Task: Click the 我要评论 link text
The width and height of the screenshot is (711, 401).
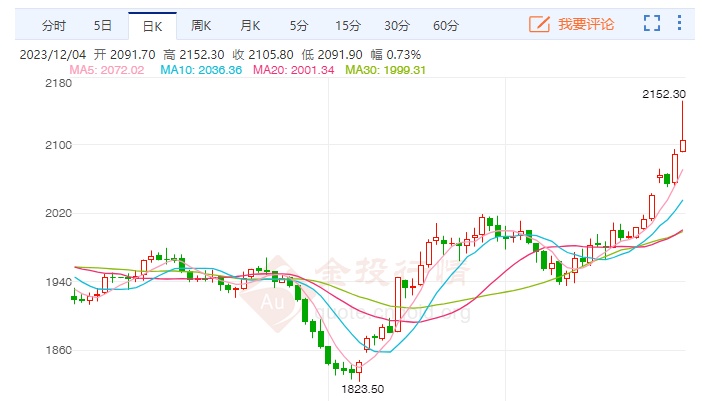Action: (x=585, y=23)
